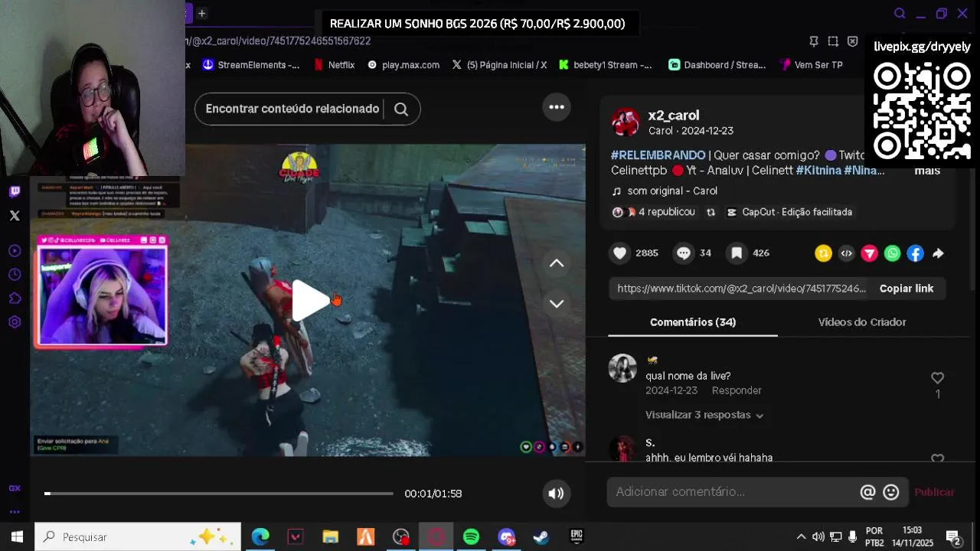Type in the "Encontrar conteúdo relacionado" search field
The height and width of the screenshot is (551, 980).
[292, 109]
